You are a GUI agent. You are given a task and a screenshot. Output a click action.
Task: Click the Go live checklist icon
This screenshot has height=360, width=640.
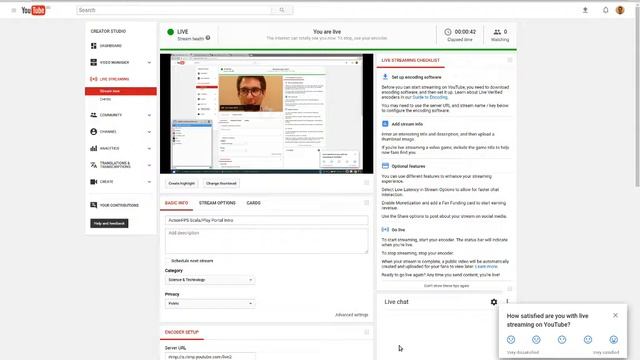click(385, 230)
